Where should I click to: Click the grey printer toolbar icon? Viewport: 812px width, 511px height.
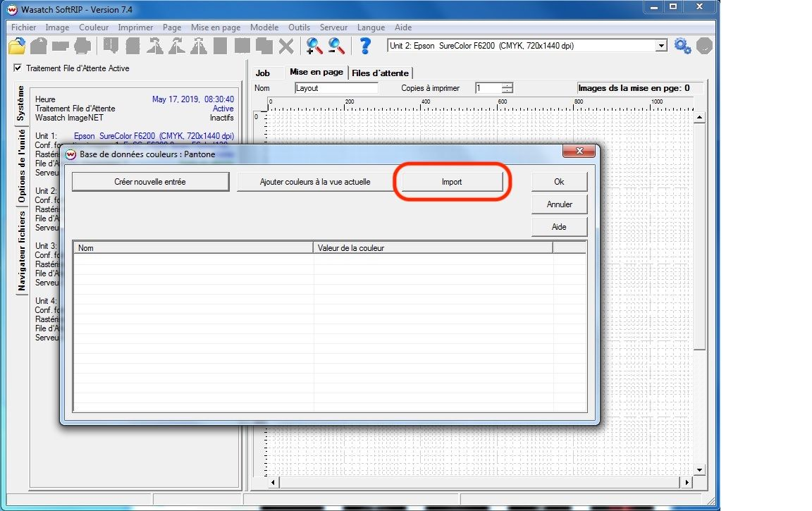82,46
